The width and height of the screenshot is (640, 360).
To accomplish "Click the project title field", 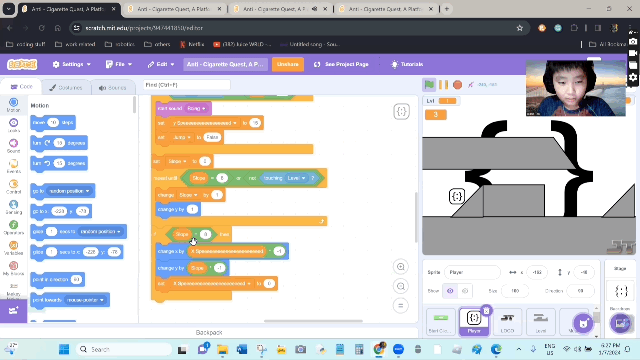I will 225,64.
